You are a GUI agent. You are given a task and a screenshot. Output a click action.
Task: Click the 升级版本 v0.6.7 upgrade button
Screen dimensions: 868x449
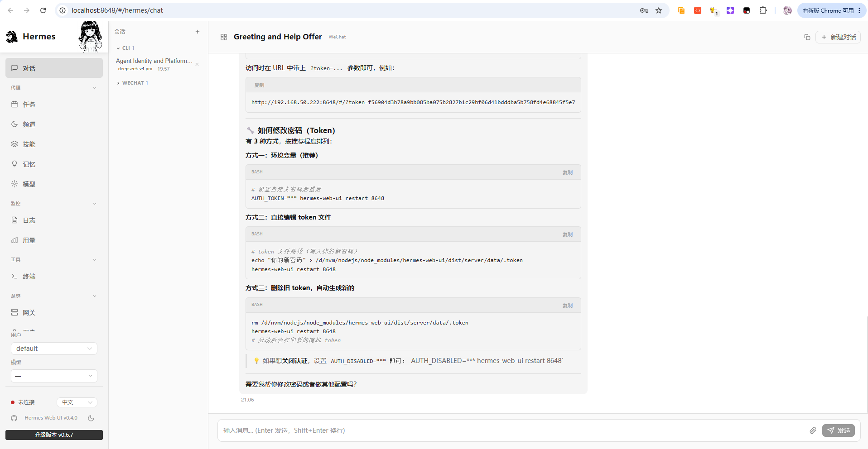pyautogui.click(x=54, y=435)
